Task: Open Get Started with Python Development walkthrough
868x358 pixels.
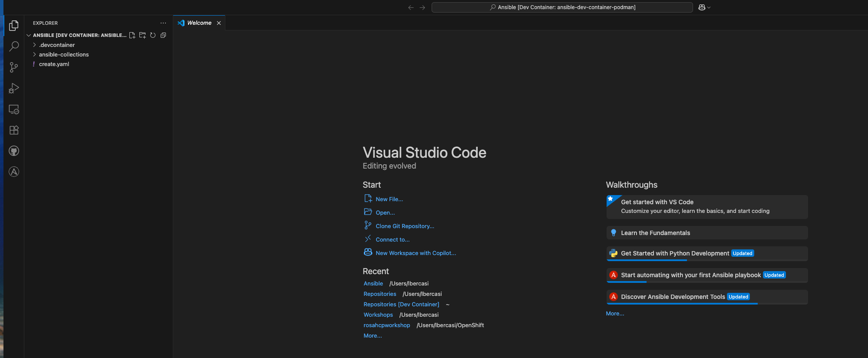Action: click(x=707, y=253)
